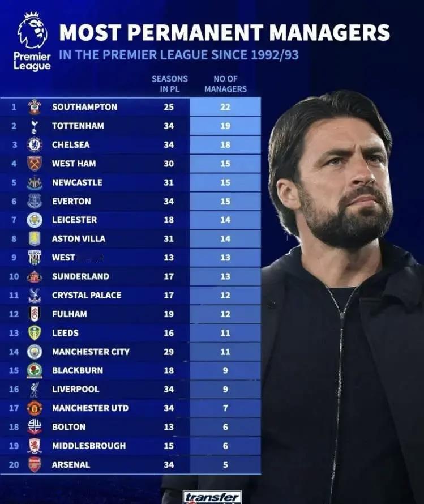
Task: Click the Everton club badge
Action: click(x=35, y=201)
